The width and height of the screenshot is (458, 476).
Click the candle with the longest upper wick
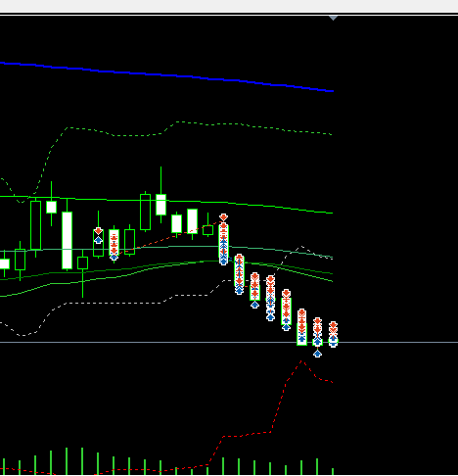pos(160,205)
